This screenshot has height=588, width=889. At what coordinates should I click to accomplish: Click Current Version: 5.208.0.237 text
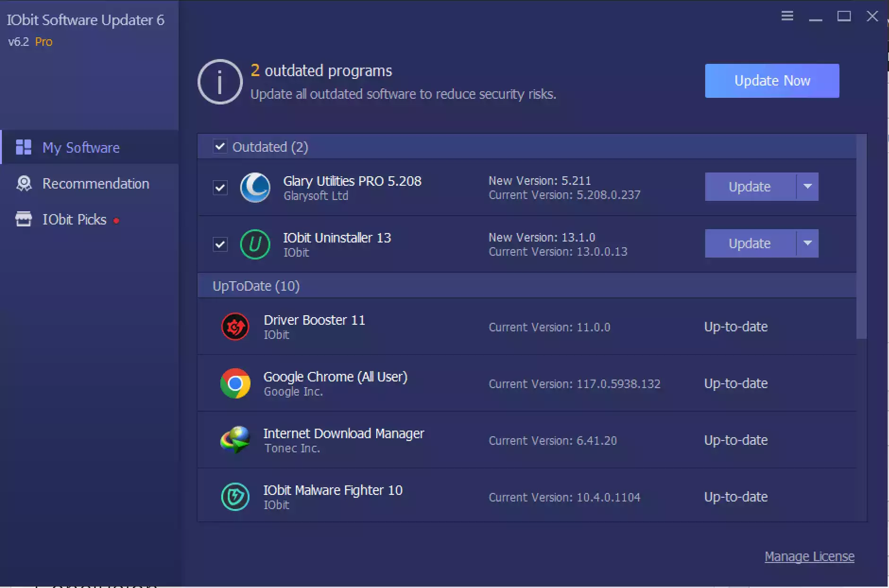pos(565,195)
